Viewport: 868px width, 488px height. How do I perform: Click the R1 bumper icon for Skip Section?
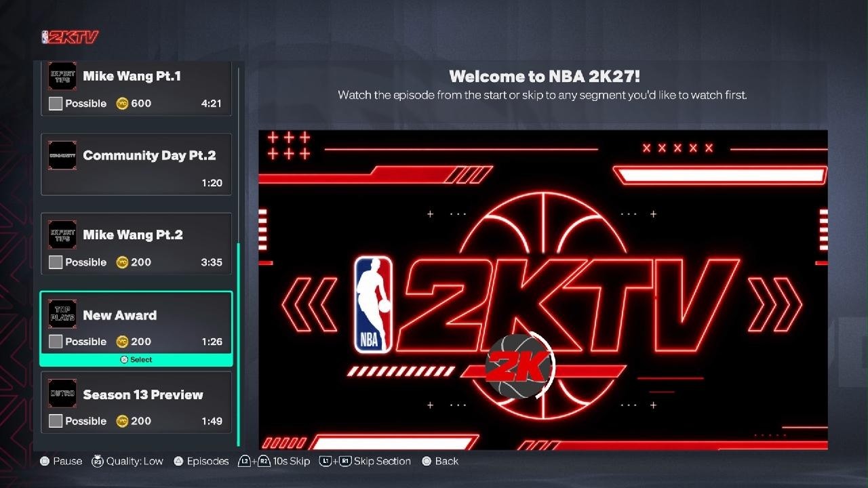[345, 461]
